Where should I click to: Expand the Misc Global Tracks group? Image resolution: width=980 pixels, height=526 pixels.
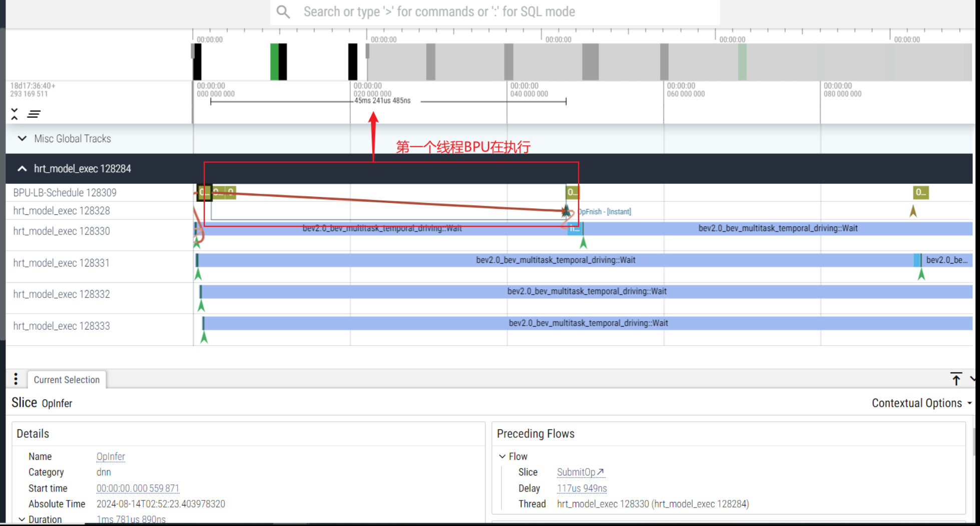coord(22,139)
